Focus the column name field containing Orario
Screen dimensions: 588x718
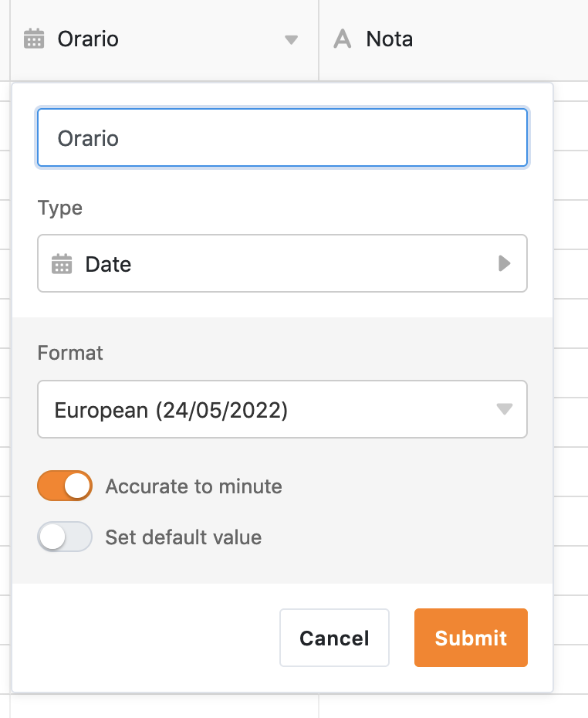(x=282, y=138)
